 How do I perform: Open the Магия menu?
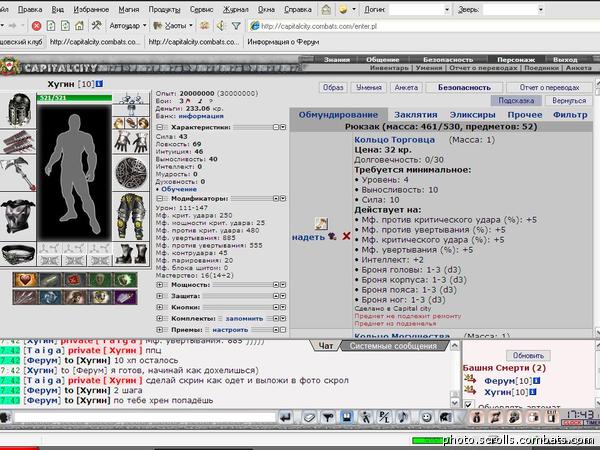pyautogui.click(x=129, y=9)
